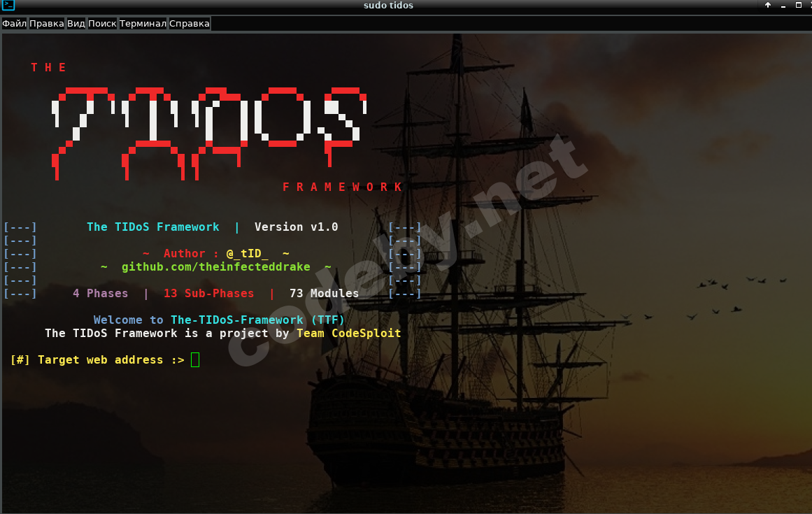This screenshot has width=812, height=514.
Task: Click 'Welcome to The-TIDoS-Framework (TTF)' line
Action: (219, 320)
